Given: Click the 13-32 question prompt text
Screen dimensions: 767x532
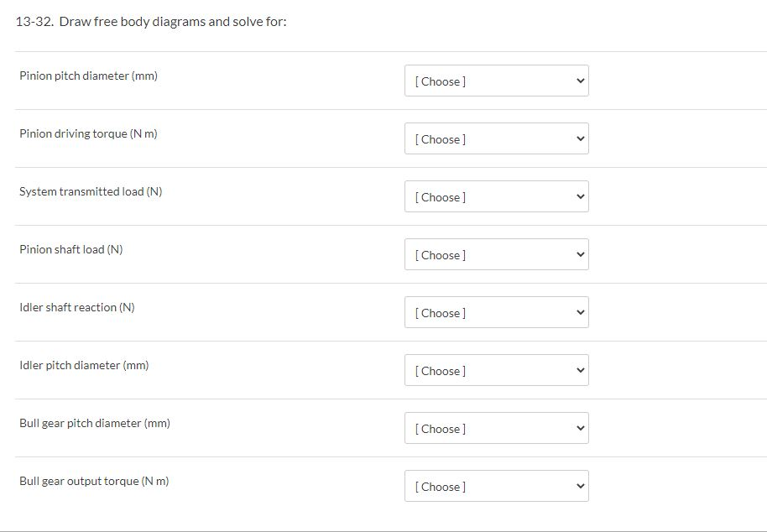Looking at the screenshot, I should tap(151, 22).
